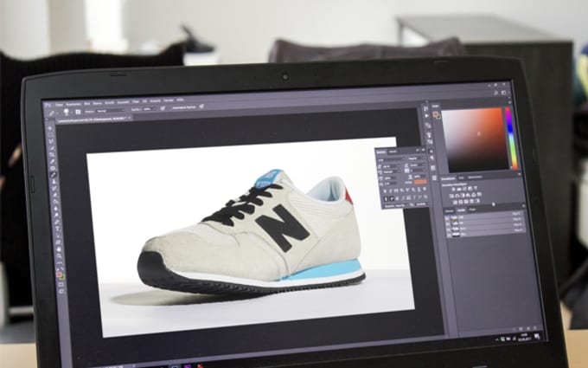
Task: Open the Adjustments panel flyout menu
Action: (x=519, y=174)
